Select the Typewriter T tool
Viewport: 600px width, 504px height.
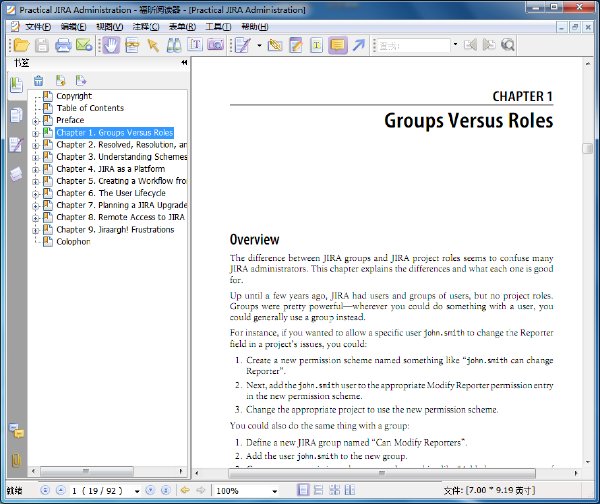point(195,45)
